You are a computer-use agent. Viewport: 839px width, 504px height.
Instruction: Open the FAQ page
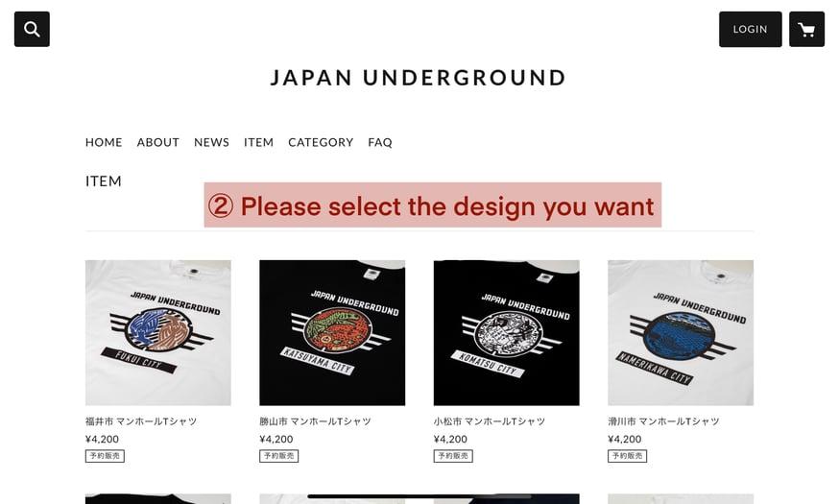(x=380, y=142)
